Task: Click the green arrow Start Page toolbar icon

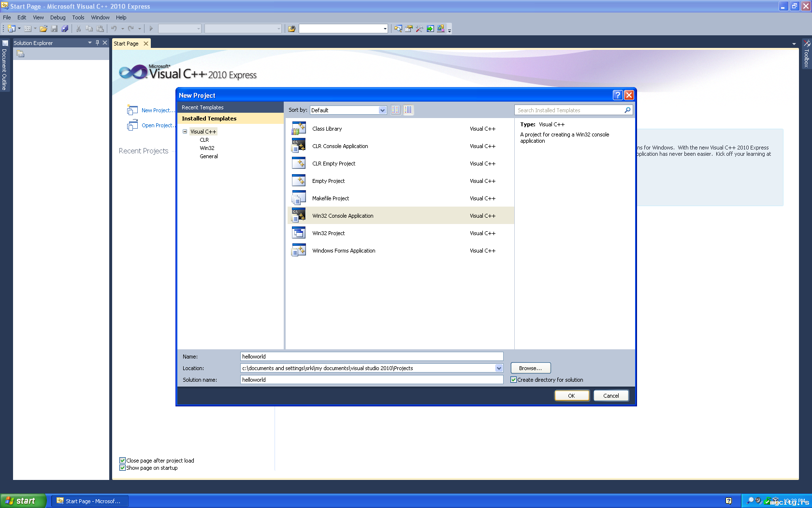Action: pyautogui.click(x=430, y=29)
